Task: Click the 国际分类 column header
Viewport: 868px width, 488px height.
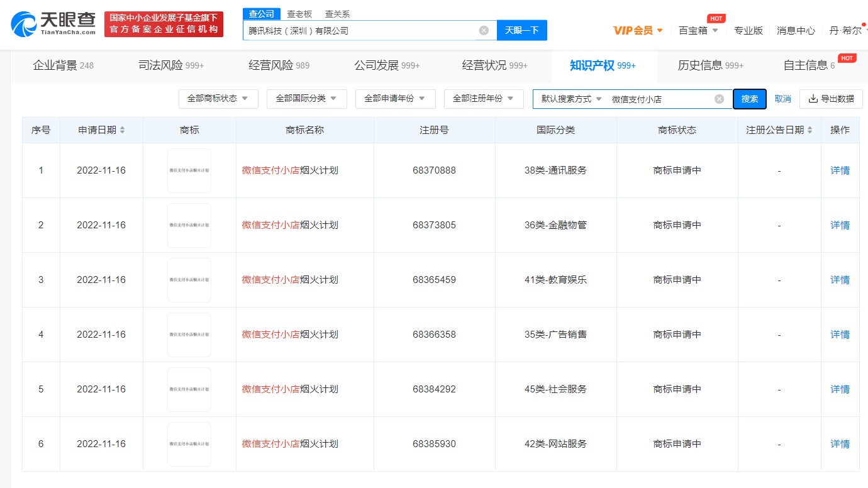Action: coord(555,130)
